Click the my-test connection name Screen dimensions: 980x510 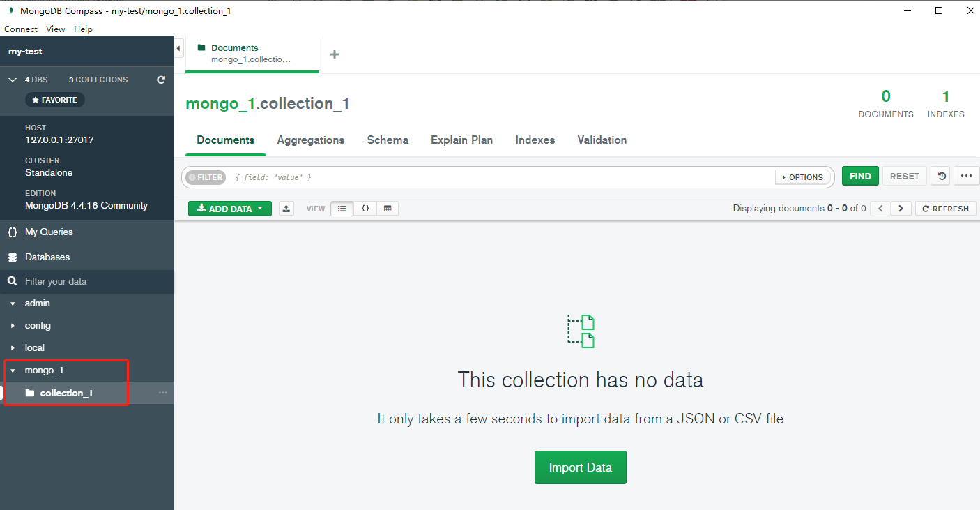(x=25, y=52)
